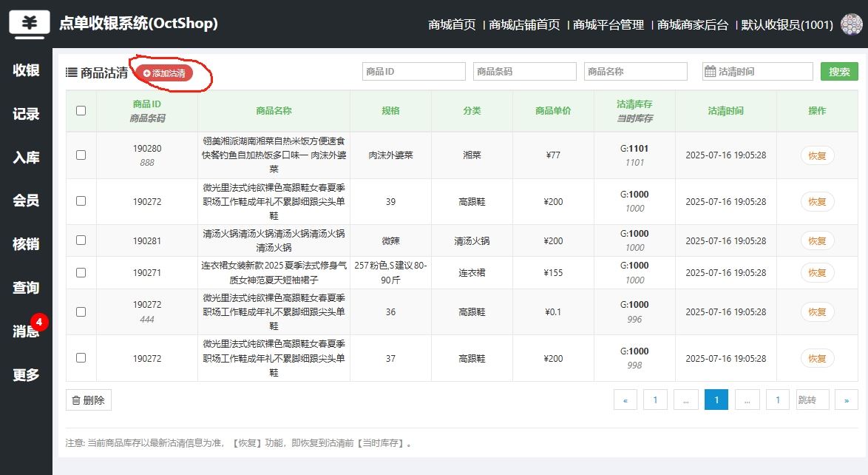The height and width of the screenshot is (475, 868).
Task: Open the 核销 sidebar section
Action: pyautogui.click(x=26, y=244)
